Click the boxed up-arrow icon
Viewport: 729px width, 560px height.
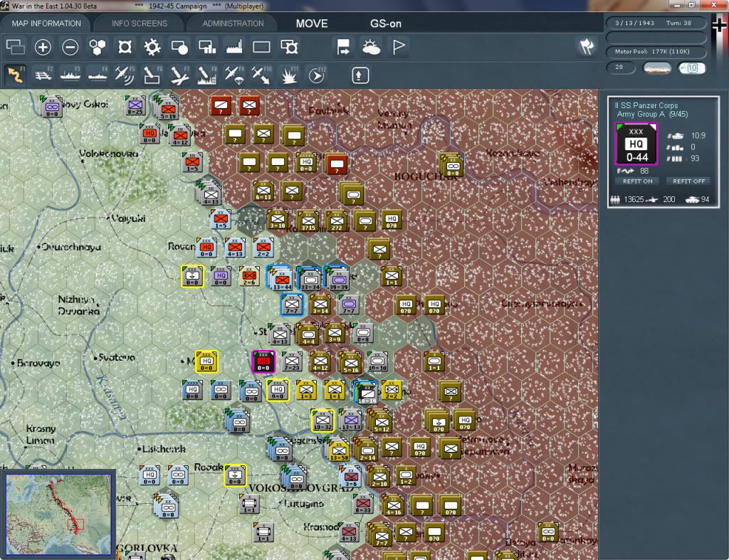360,75
